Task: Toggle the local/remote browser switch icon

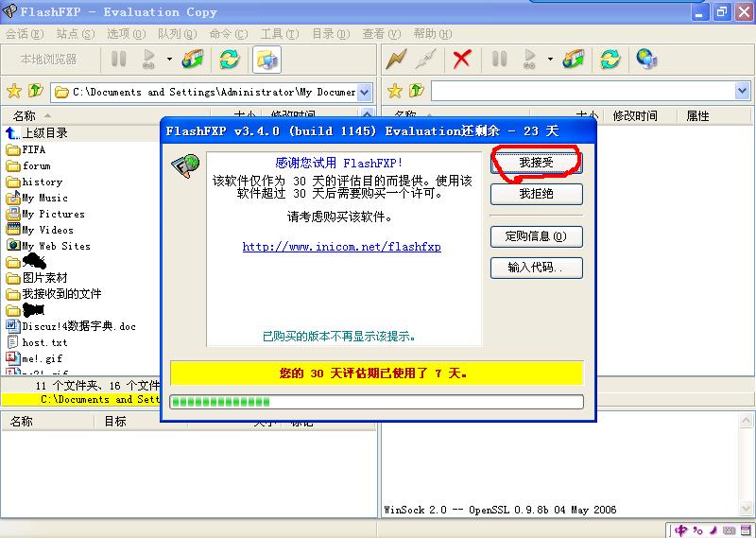Action: click(266, 60)
